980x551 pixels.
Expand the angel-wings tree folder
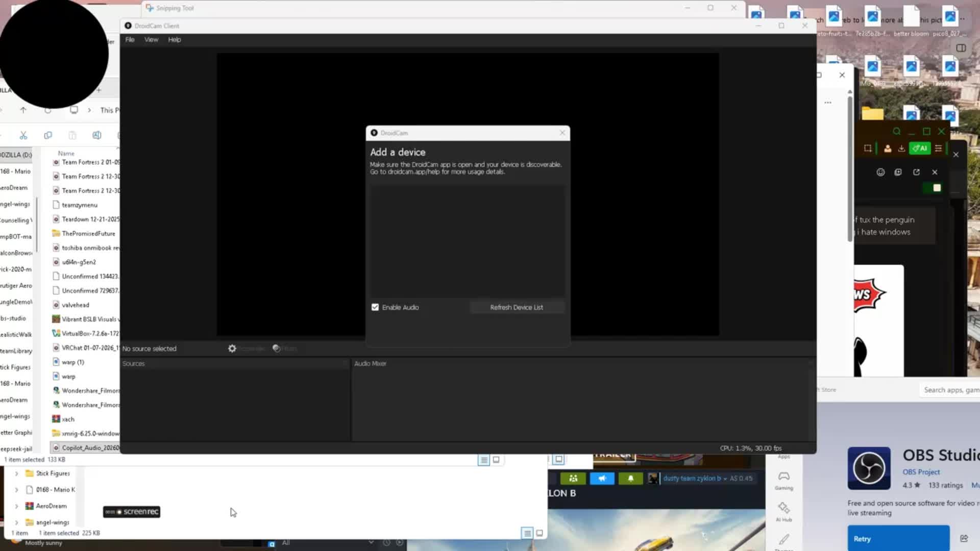(16, 522)
